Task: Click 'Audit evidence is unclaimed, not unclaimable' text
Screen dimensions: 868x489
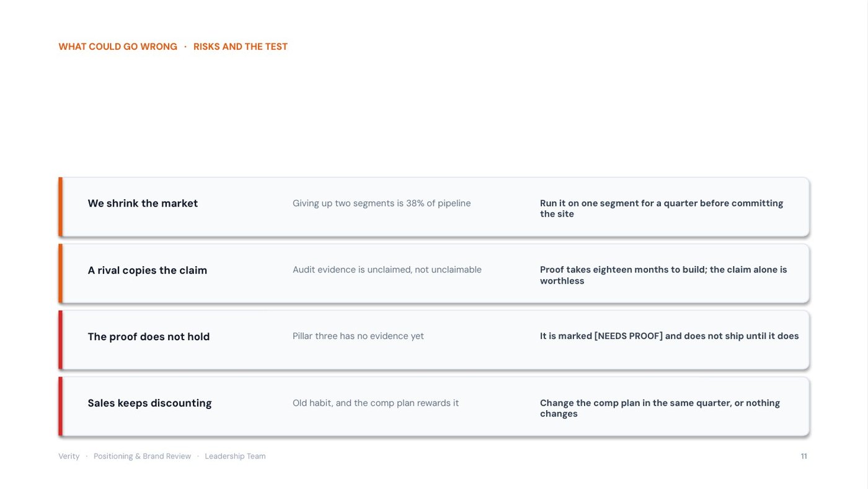Action: pos(387,270)
